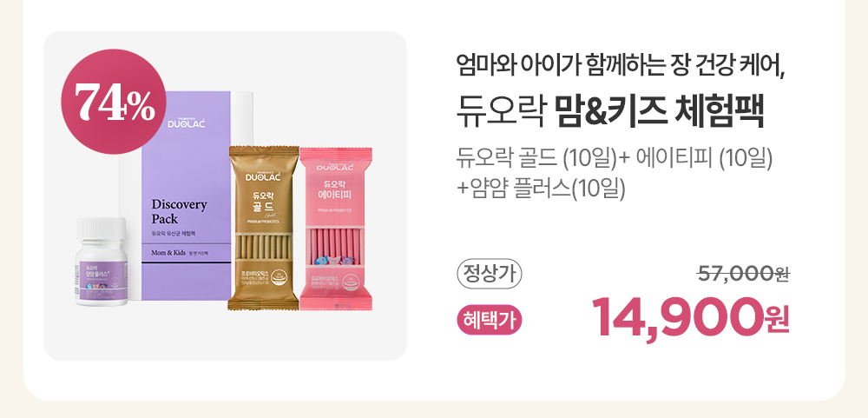Select the purple Discovery Pack box
868x418 pixels.
tap(186, 196)
